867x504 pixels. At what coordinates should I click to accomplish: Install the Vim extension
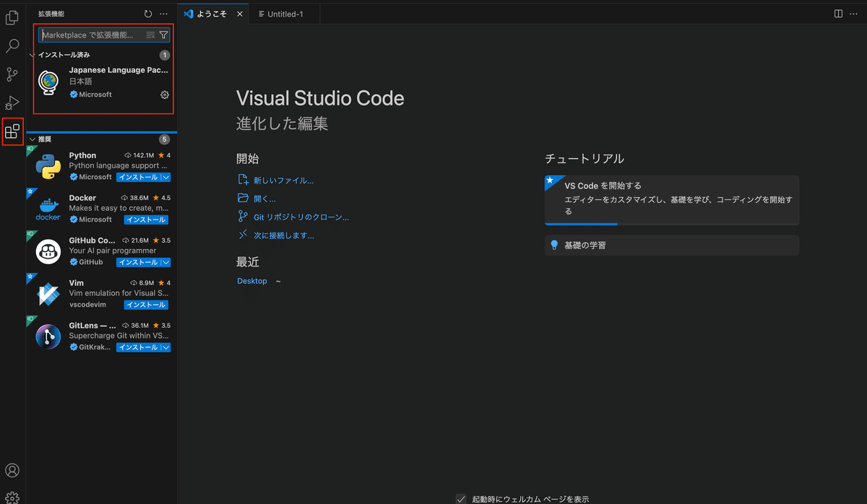[x=146, y=305]
